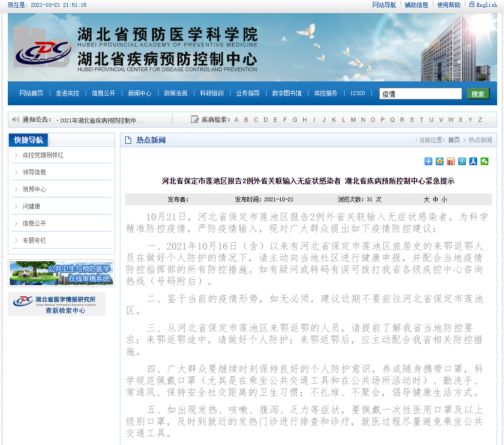Open 政策法规 menu item
Image resolution: width=504 pixels, height=445 pixels.
[x=175, y=93]
